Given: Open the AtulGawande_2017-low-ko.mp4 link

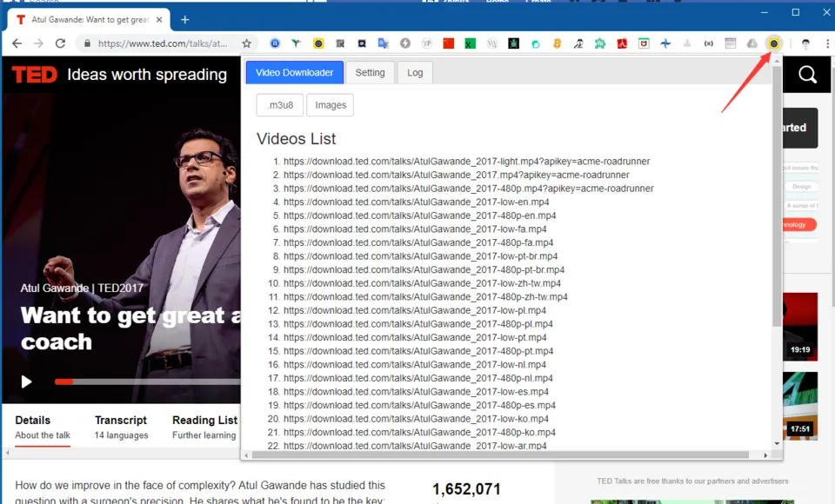Looking at the screenshot, I should click(416, 419).
